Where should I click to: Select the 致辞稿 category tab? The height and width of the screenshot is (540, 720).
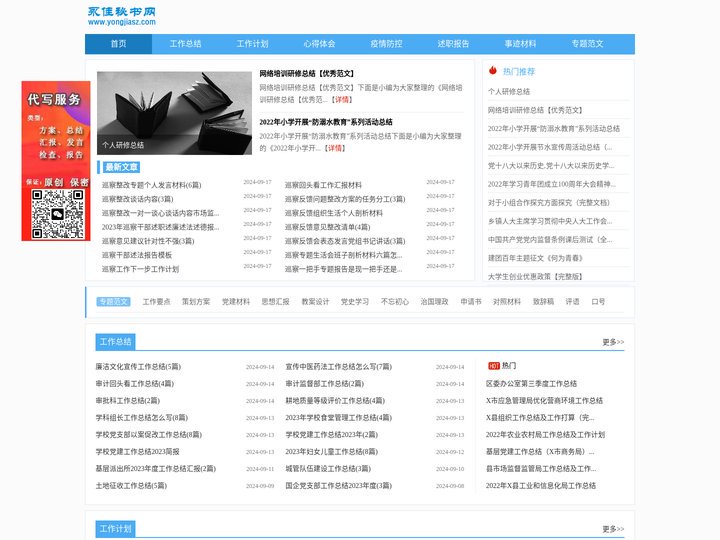point(543,302)
